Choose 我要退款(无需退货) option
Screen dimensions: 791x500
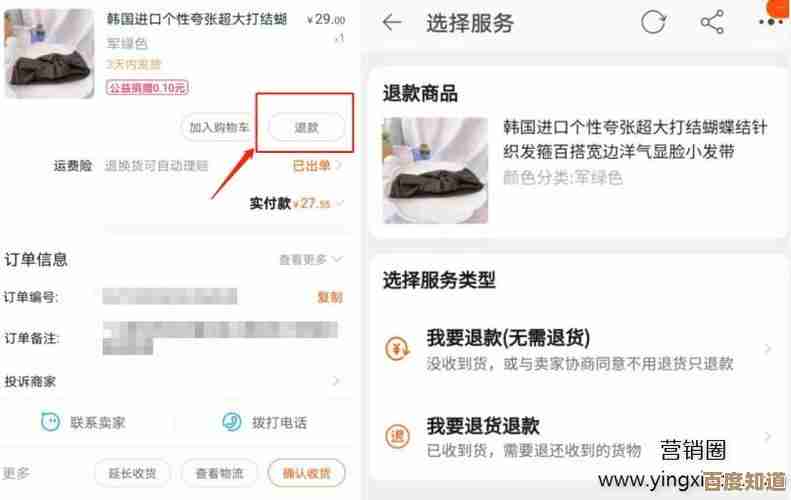click(576, 350)
